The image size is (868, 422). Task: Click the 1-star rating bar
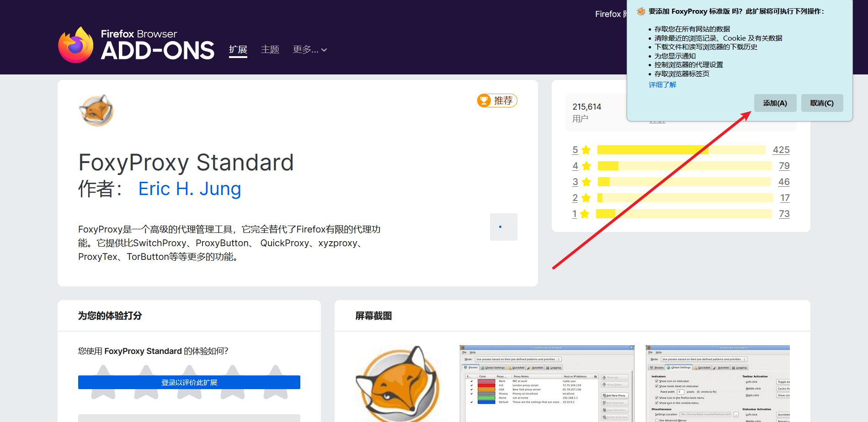click(x=684, y=214)
